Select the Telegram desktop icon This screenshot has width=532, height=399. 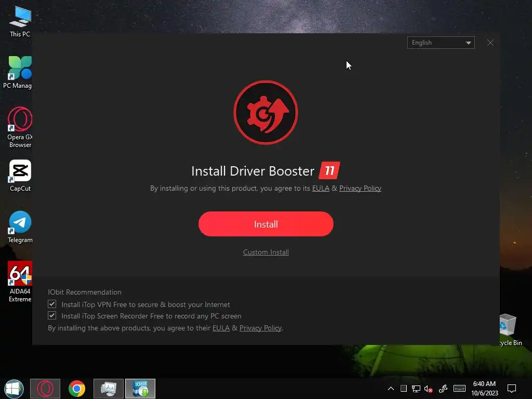20,227
